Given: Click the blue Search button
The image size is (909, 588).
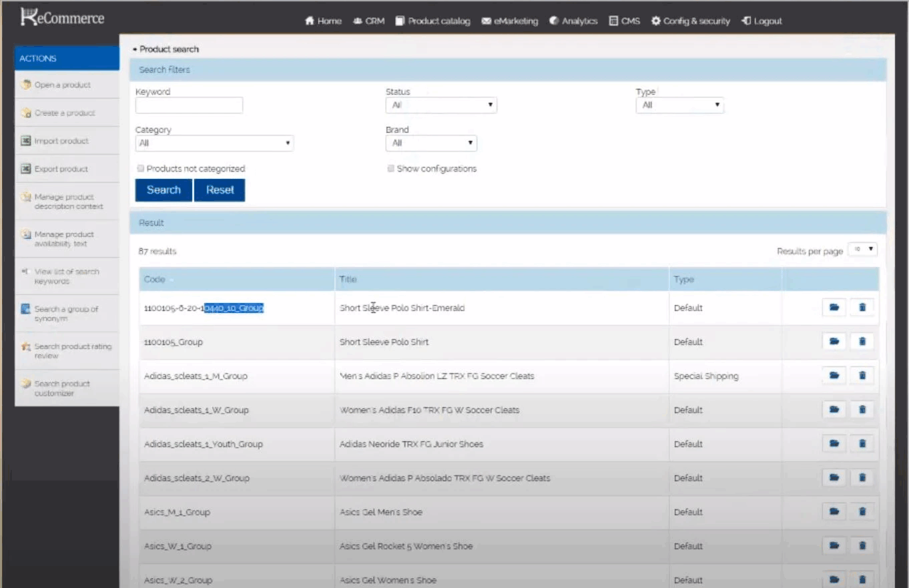Looking at the screenshot, I should (164, 190).
